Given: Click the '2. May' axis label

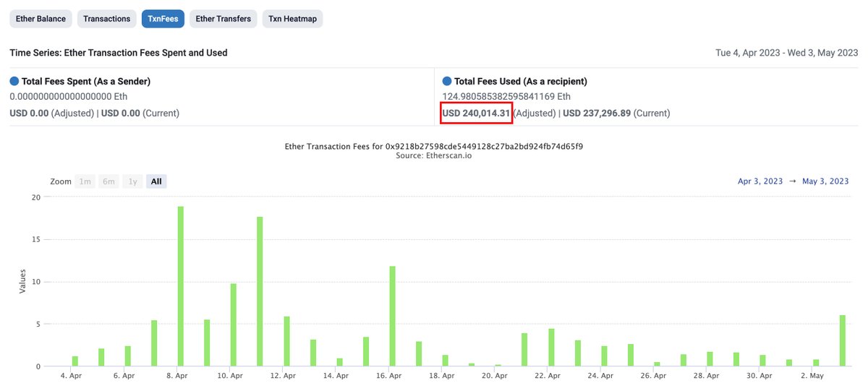Looking at the screenshot, I should click(812, 376).
